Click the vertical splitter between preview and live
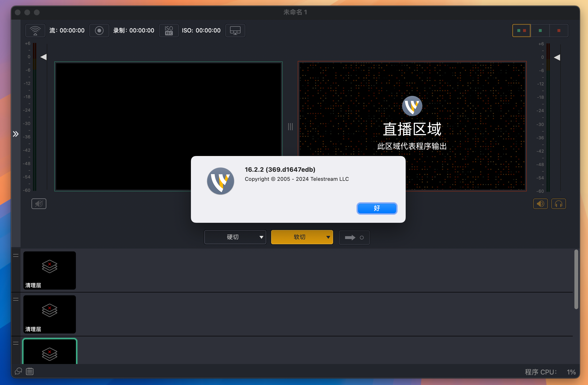This screenshot has height=385, width=588. tap(290, 127)
